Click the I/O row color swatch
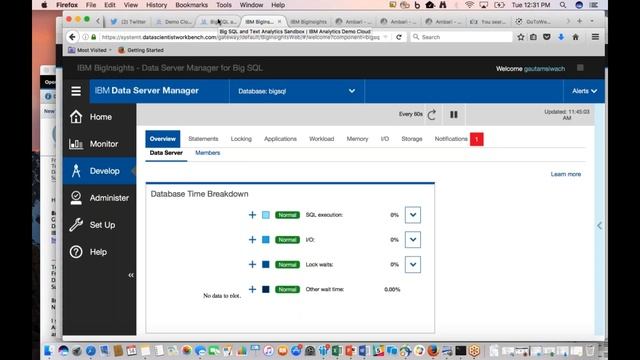Screen dimensions: 640x360 (266, 240)
